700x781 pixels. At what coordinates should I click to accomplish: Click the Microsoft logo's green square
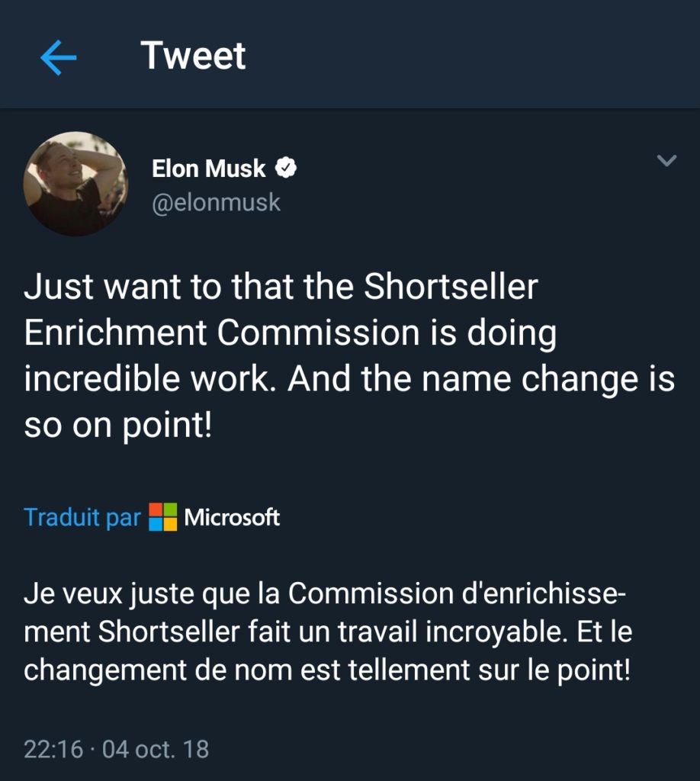170,509
